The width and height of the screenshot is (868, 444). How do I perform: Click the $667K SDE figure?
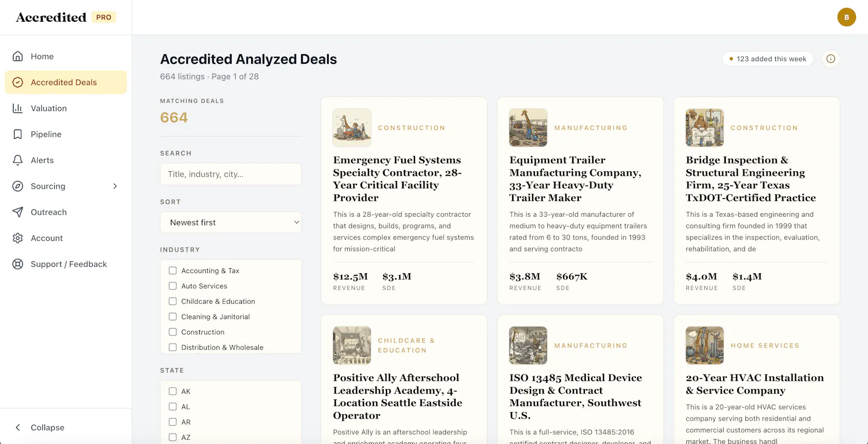click(572, 276)
